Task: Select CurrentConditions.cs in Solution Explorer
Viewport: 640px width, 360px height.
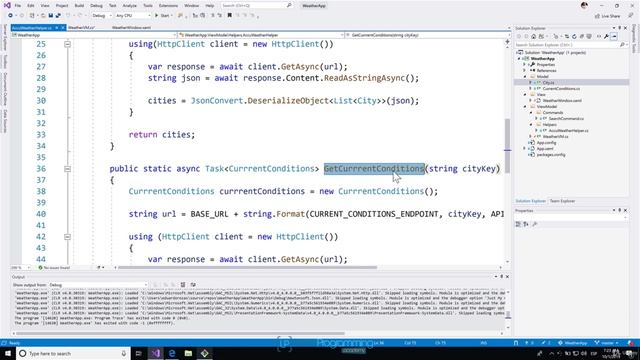Action: pyautogui.click(x=560, y=89)
